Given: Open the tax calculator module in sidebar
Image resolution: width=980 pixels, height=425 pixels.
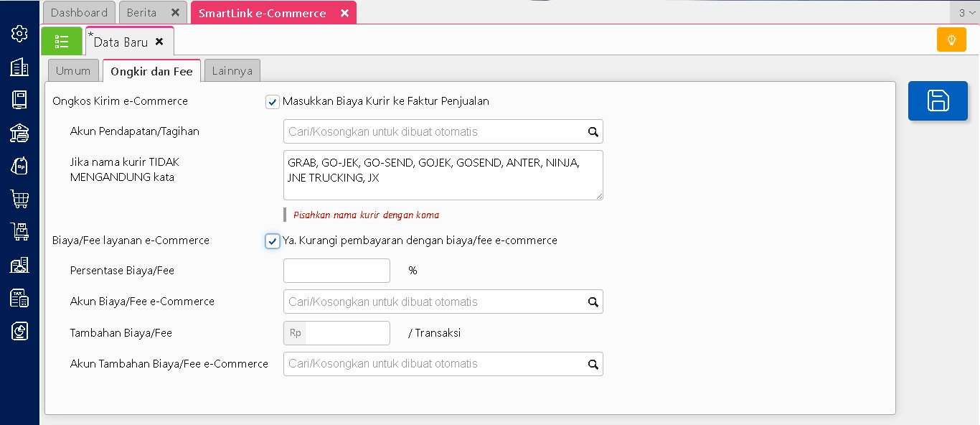Looking at the screenshot, I should click(x=19, y=298).
